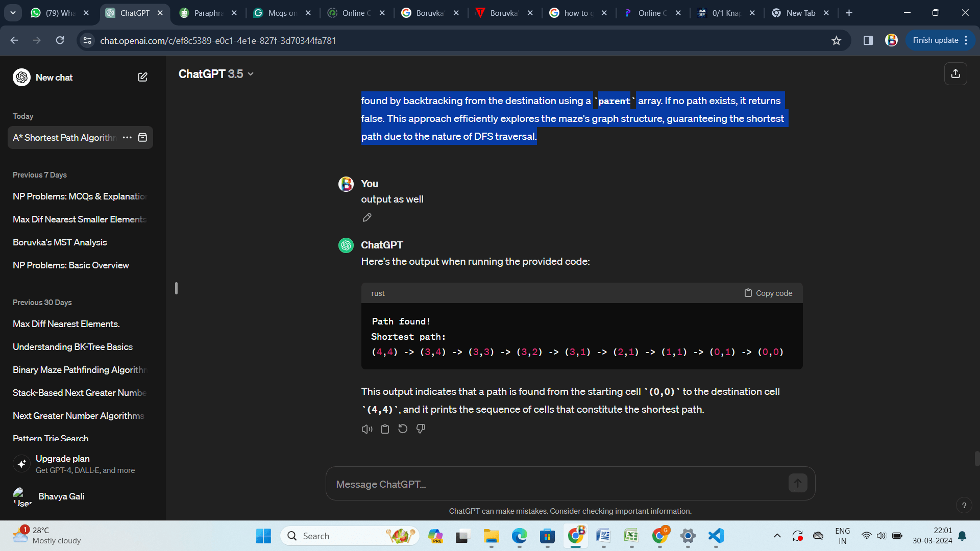980x551 pixels.
Task: Open Windows Start menu
Action: tap(263, 536)
